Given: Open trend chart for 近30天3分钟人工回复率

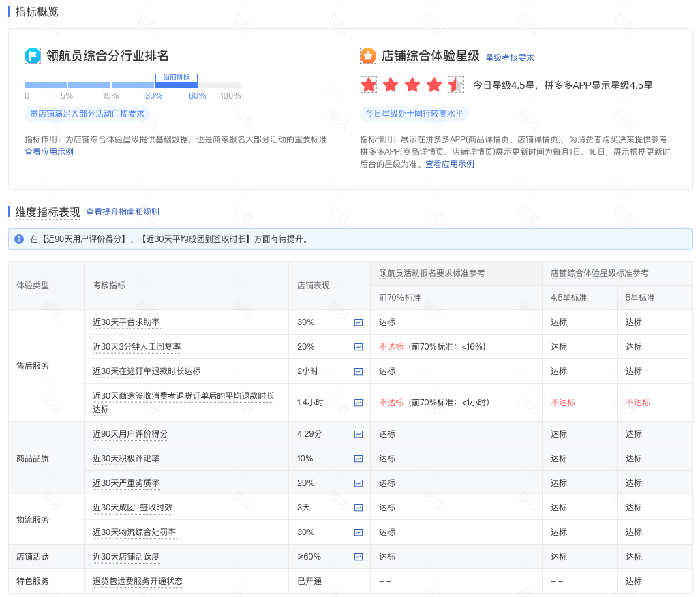Looking at the screenshot, I should coord(358,346).
